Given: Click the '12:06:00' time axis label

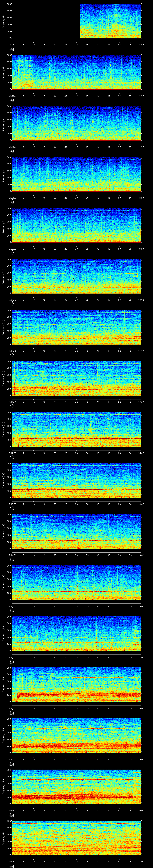Looking at the screenshot, I should (12, 146).
